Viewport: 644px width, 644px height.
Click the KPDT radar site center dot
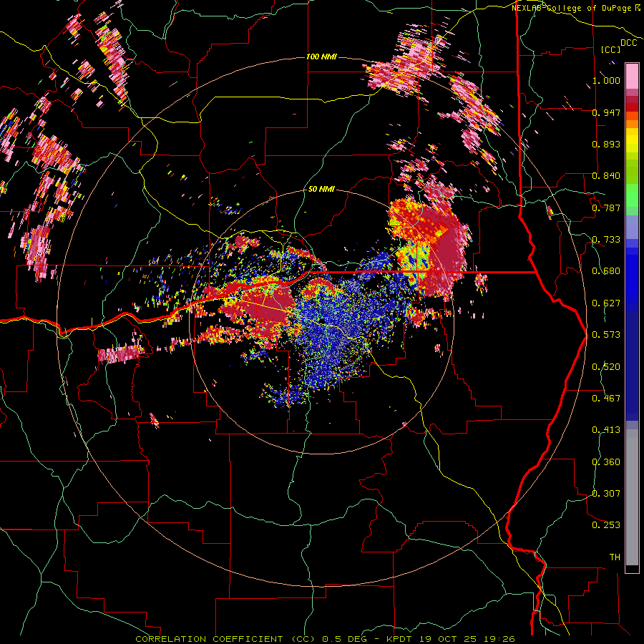pyautogui.click(x=321, y=321)
